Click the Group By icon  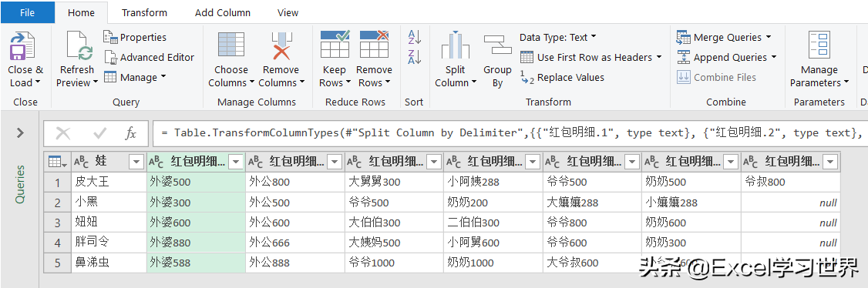coord(498,45)
